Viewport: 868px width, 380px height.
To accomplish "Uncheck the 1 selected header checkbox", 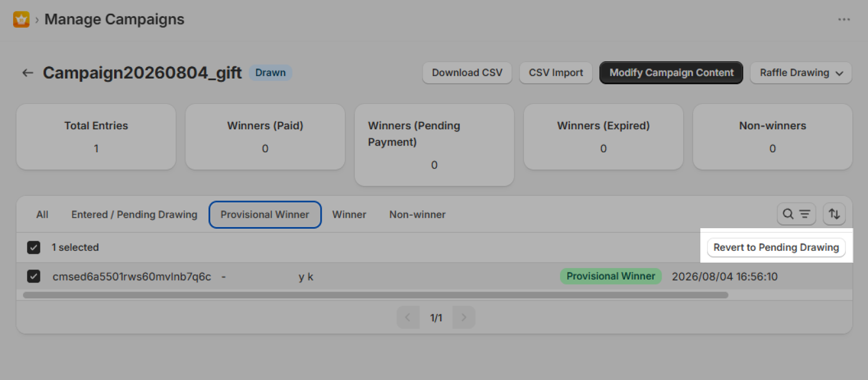I will coord(34,247).
